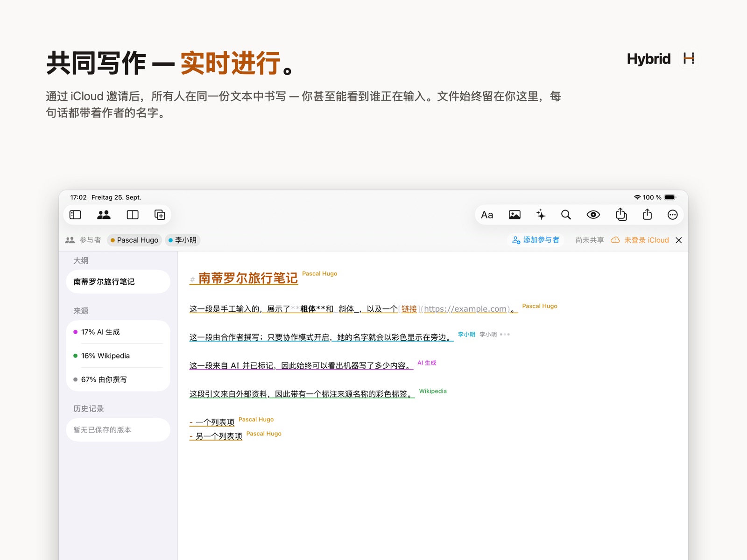
Task: Click the export document icon
Action: tap(621, 214)
